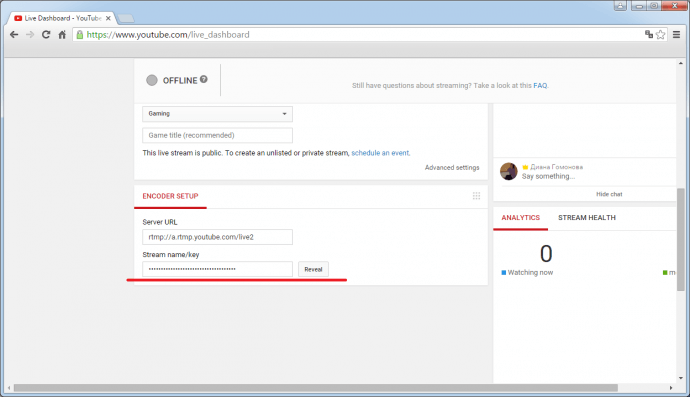Follow the schedule an event link
Viewport: 690px width, 397px height.
(x=380, y=153)
